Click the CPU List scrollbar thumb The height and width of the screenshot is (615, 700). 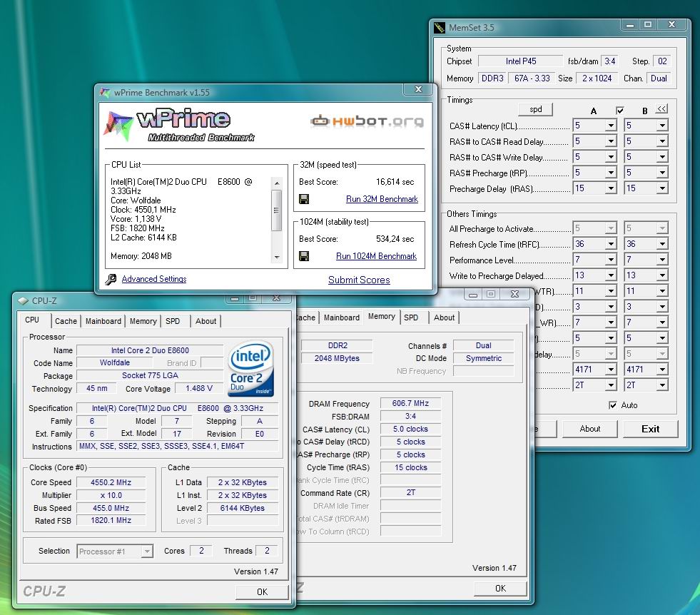[x=276, y=210]
